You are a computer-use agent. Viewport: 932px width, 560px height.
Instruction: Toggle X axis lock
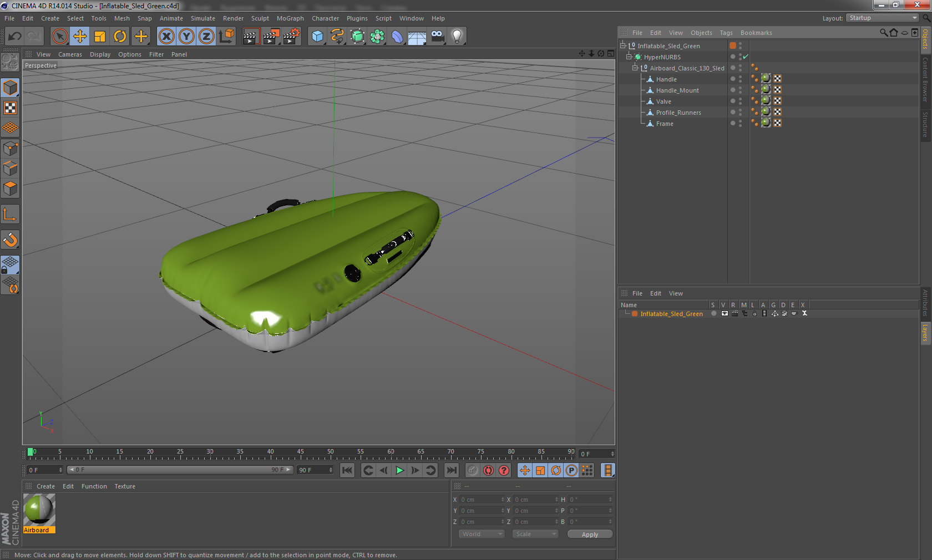[x=166, y=37]
